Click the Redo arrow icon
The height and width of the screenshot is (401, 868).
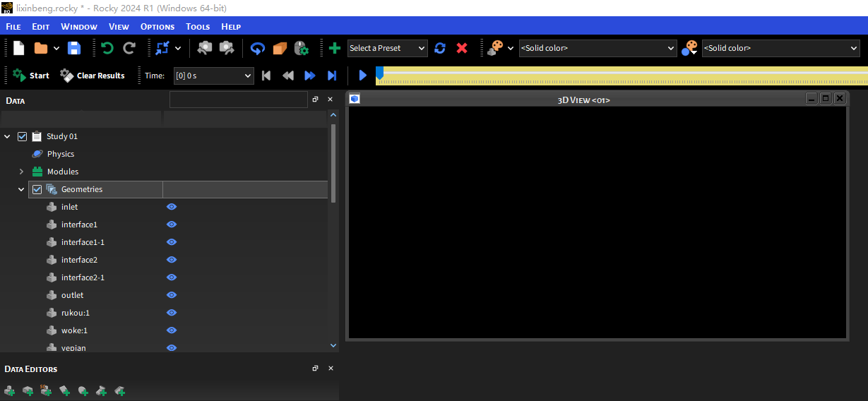[x=129, y=48]
